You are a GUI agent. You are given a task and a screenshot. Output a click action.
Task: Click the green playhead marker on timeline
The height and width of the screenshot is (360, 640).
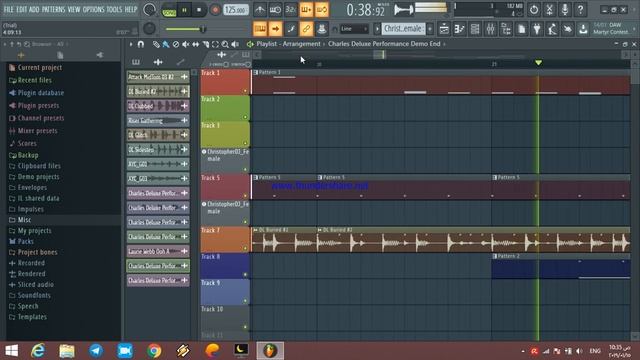(x=538, y=62)
